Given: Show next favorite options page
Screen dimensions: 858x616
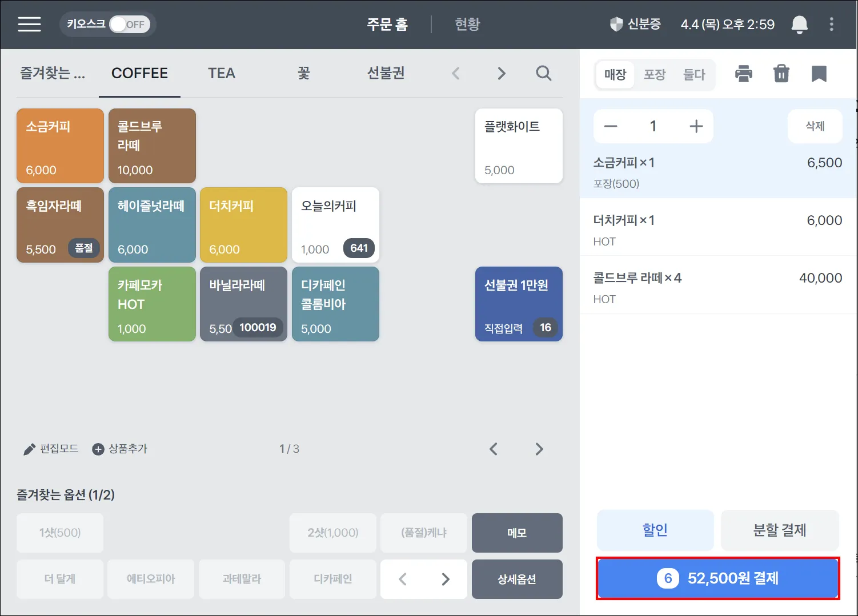Looking at the screenshot, I should click(446, 579).
